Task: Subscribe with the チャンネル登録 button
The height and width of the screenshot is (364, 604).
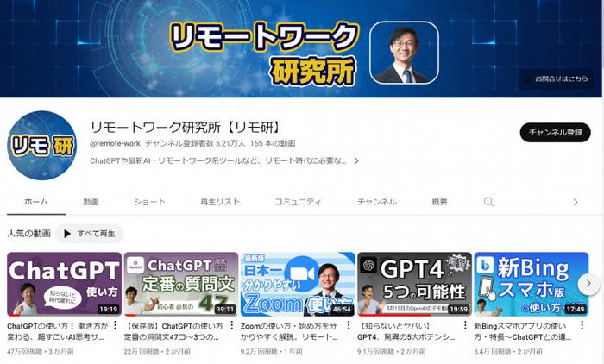Action: click(x=555, y=133)
